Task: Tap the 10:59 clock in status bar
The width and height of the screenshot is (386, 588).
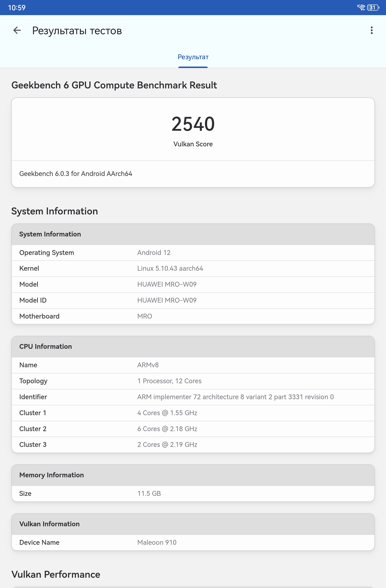Action: coord(17,8)
